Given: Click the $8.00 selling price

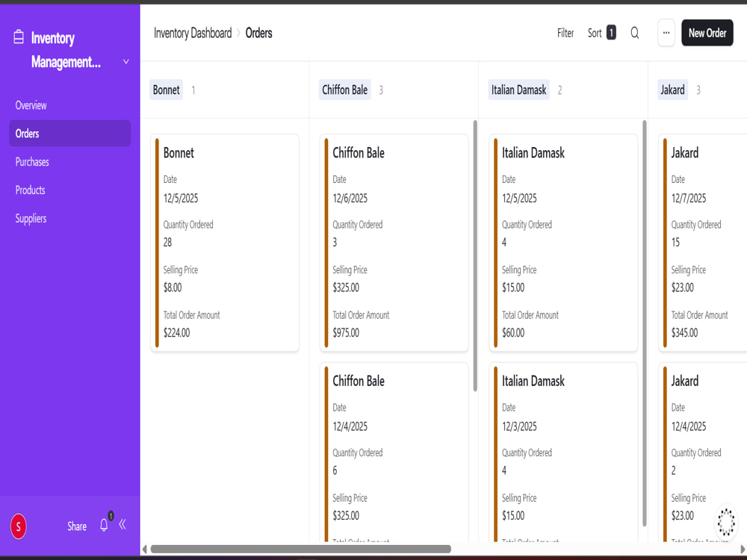Looking at the screenshot, I should tap(173, 287).
